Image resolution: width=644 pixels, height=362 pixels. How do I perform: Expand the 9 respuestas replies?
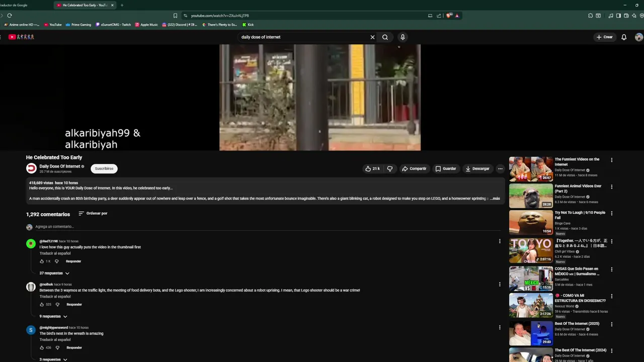53,317
